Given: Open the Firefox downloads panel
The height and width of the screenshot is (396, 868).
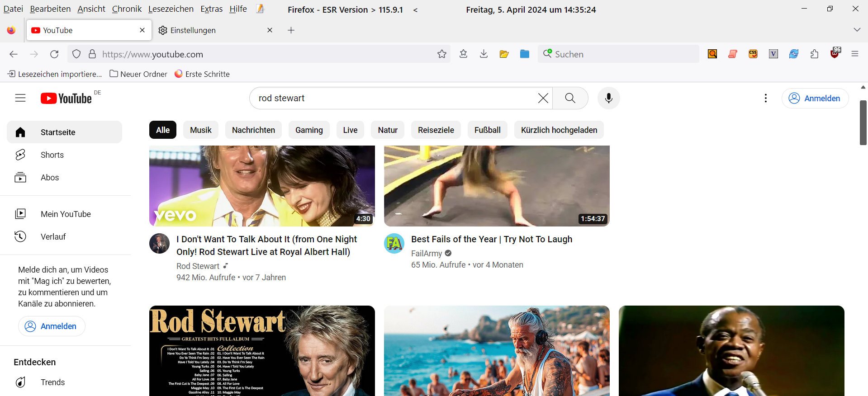Looking at the screenshot, I should point(484,54).
